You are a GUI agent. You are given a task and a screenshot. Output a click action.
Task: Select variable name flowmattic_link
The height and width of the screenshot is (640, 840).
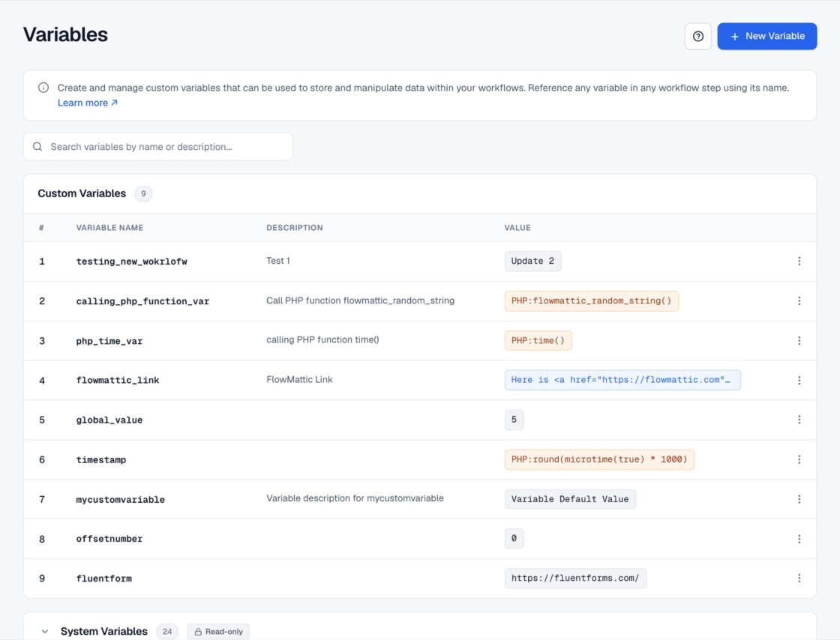pyautogui.click(x=118, y=381)
